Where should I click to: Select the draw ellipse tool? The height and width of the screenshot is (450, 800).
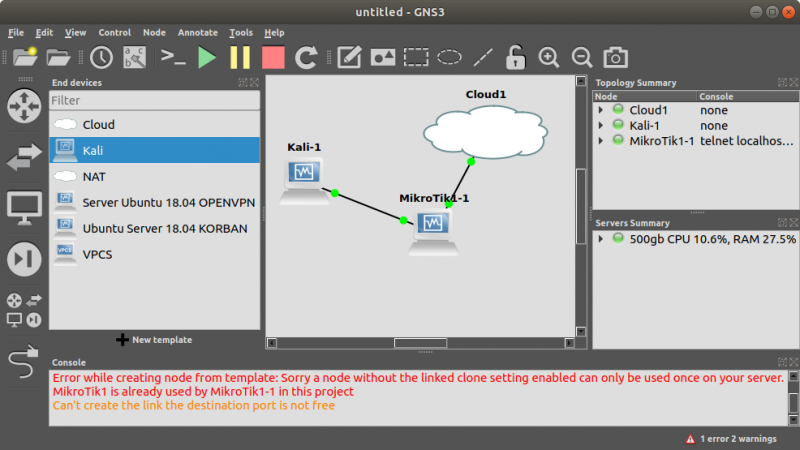450,57
